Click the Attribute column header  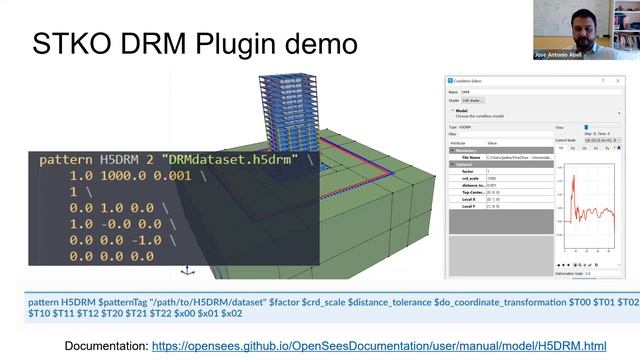pos(459,143)
